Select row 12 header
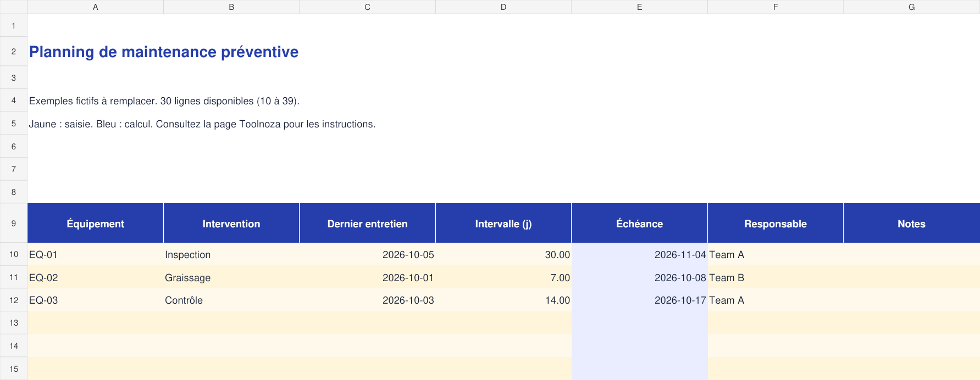The width and height of the screenshot is (980, 380). click(14, 300)
